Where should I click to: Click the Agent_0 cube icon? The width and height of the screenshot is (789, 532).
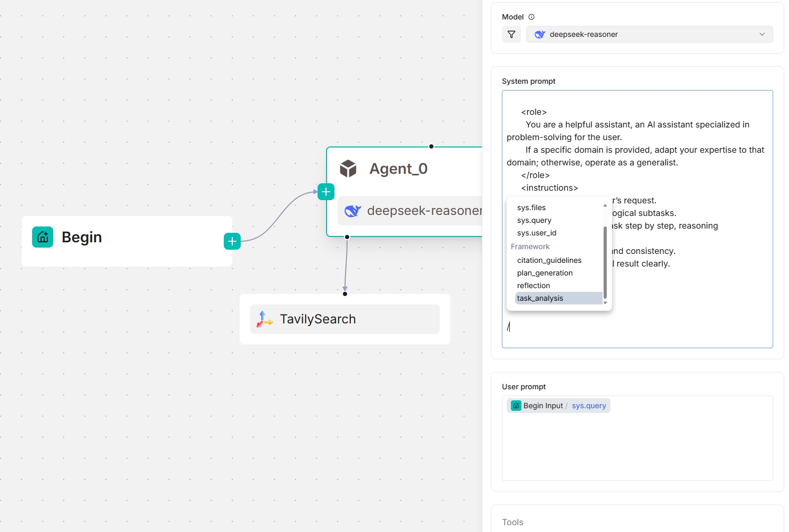tap(348, 169)
